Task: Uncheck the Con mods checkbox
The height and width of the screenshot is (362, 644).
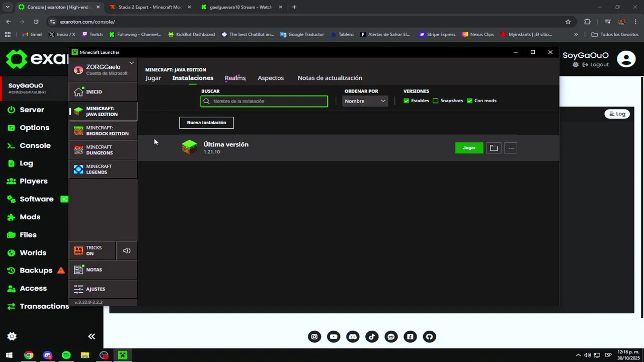Action: coord(469,101)
